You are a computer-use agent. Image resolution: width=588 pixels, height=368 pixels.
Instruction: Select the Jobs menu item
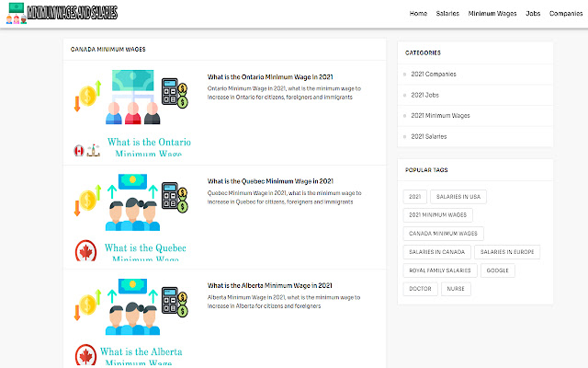click(x=533, y=14)
